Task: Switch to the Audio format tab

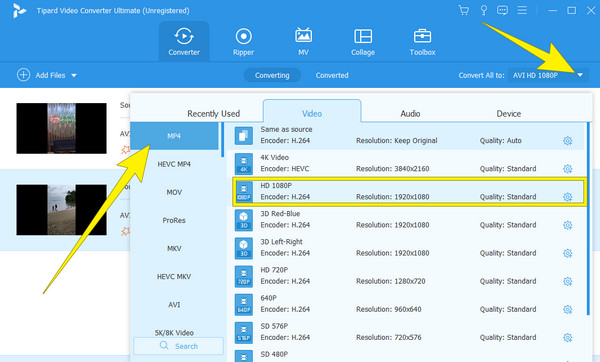Action: [x=410, y=114]
